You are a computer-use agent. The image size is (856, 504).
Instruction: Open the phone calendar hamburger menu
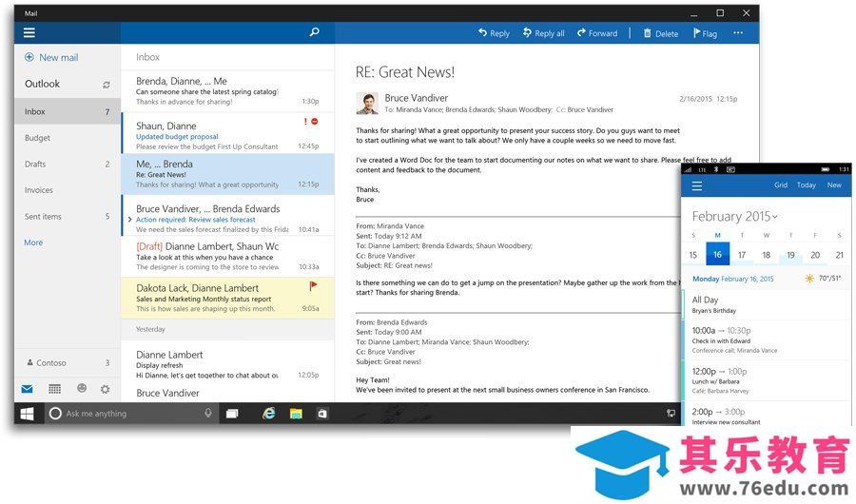(696, 186)
